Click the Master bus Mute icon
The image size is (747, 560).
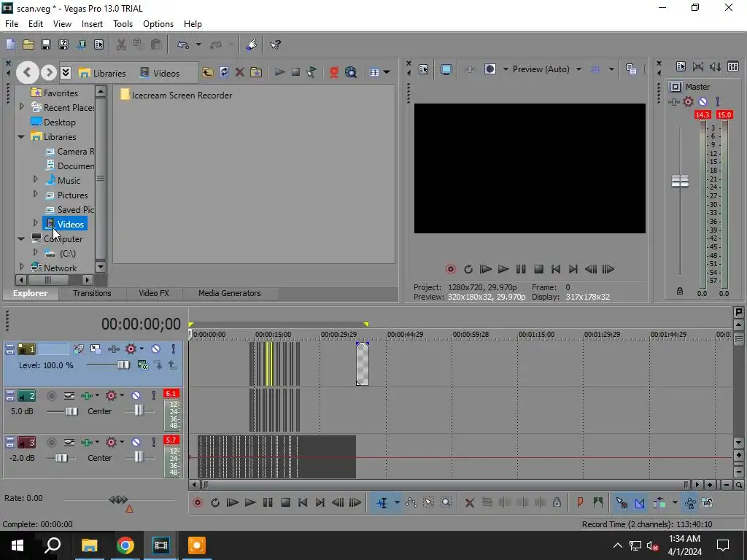click(703, 101)
